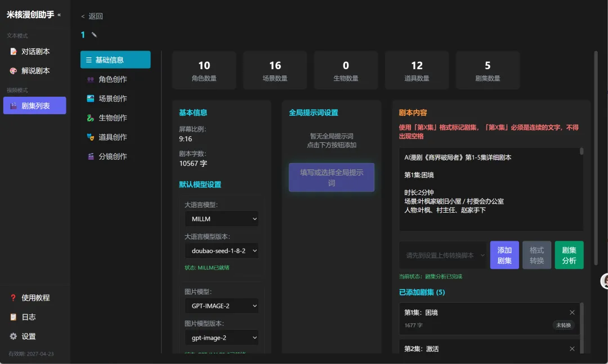Click the 有效期: 2027-04-23 text
This screenshot has width=608, height=364.
31,354
